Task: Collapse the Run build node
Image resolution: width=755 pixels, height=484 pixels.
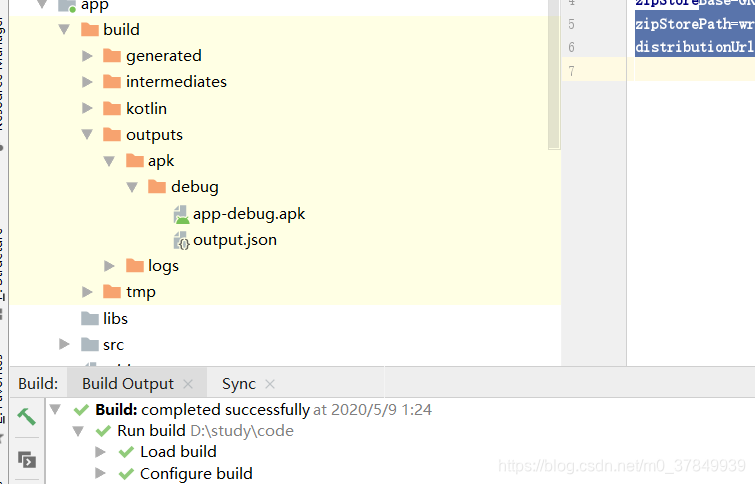Action: tap(78, 431)
